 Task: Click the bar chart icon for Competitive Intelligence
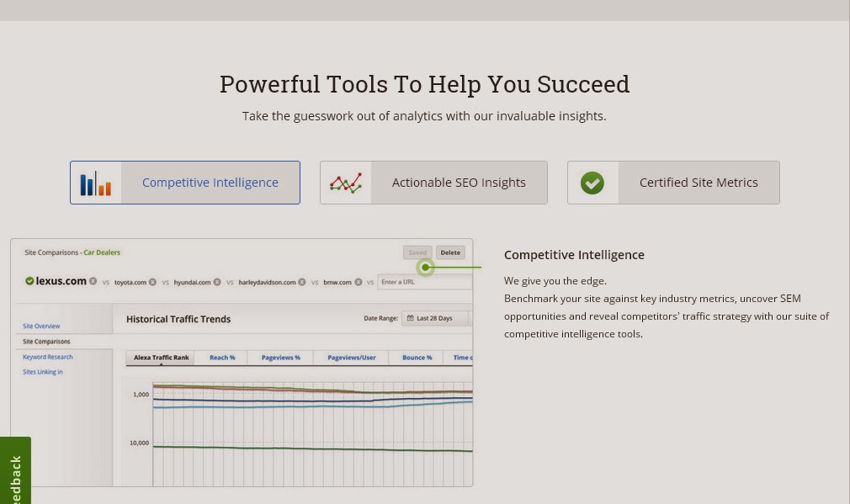[96, 183]
